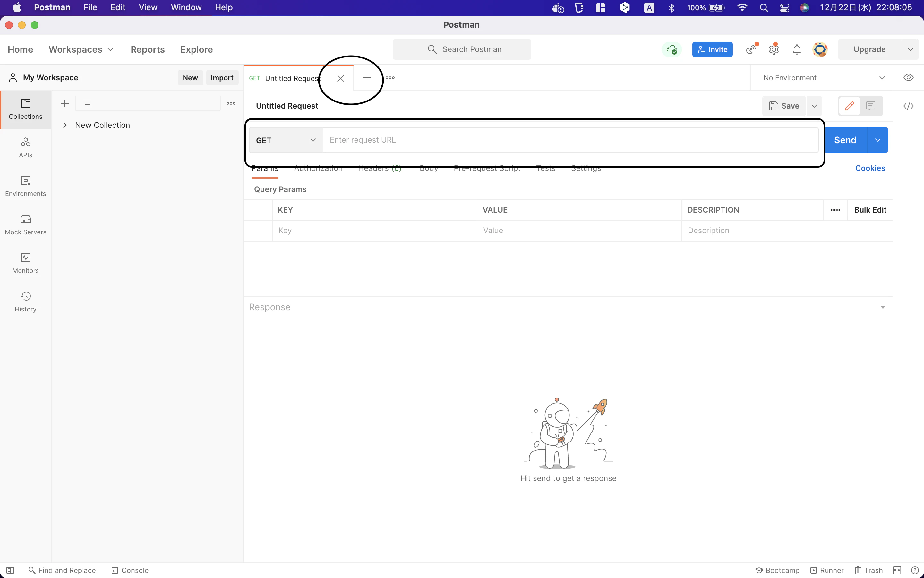Open the macOS File menu
924x578 pixels.
tap(90, 8)
